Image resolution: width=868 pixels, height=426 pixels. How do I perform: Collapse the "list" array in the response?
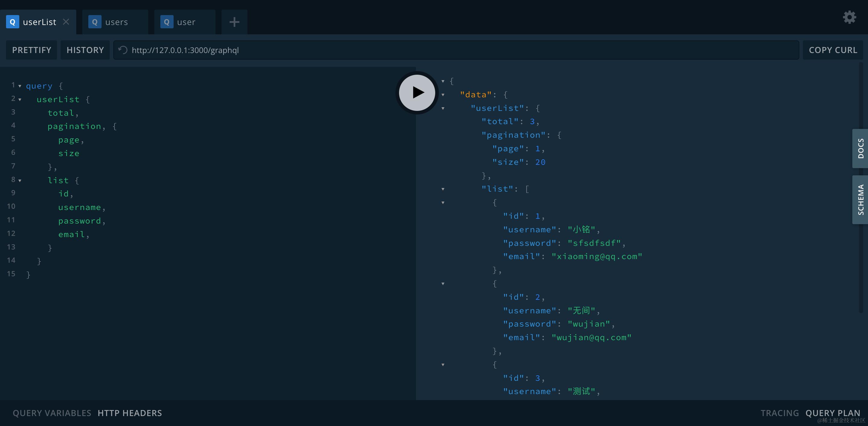click(443, 189)
